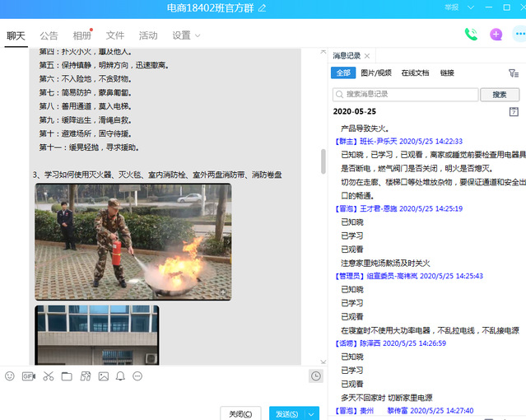Click the purple plus invite icon
The height and width of the screenshot is (420, 526).
(496, 35)
